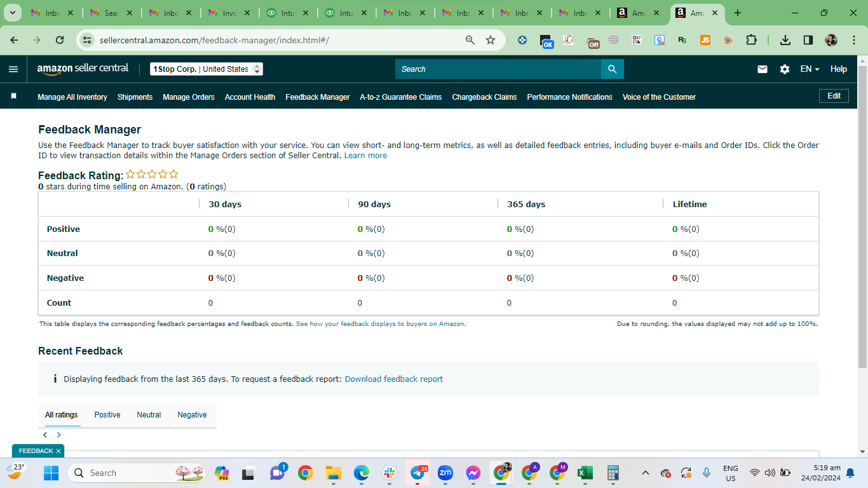This screenshot has width=868, height=488.
Task: Open the Help link in the header
Action: (x=839, y=69)
